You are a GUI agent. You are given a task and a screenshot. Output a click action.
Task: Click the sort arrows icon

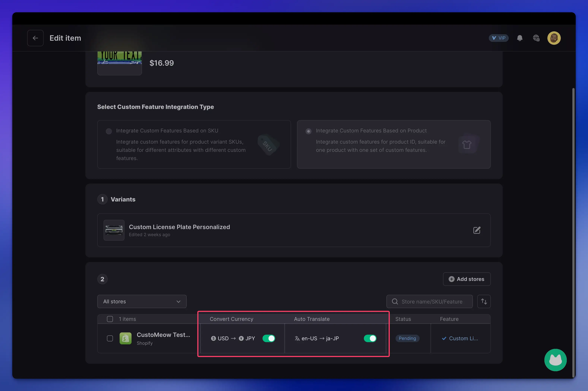(484, 301)
